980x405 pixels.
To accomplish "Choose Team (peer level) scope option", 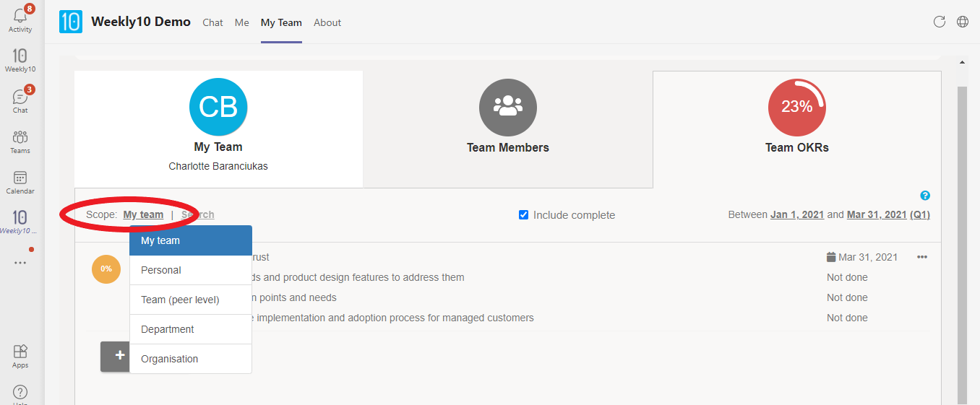I will (191, 300).
